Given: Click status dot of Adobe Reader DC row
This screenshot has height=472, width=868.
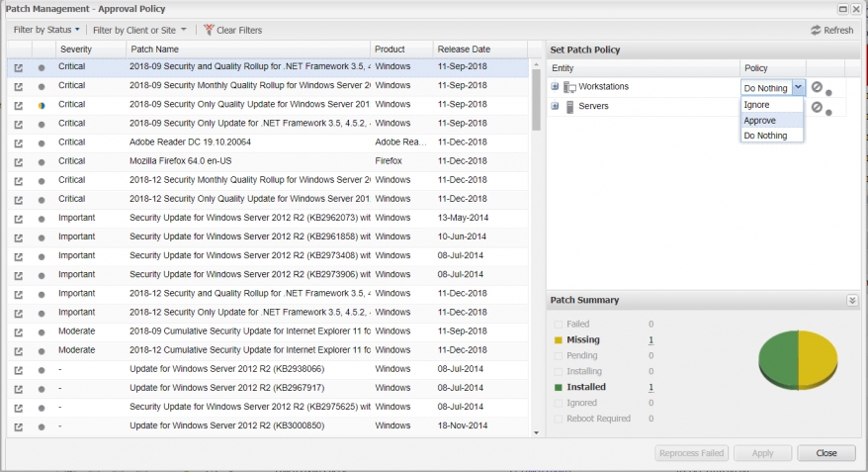Looking at the screenshot, I should click(x=42, y=143).
